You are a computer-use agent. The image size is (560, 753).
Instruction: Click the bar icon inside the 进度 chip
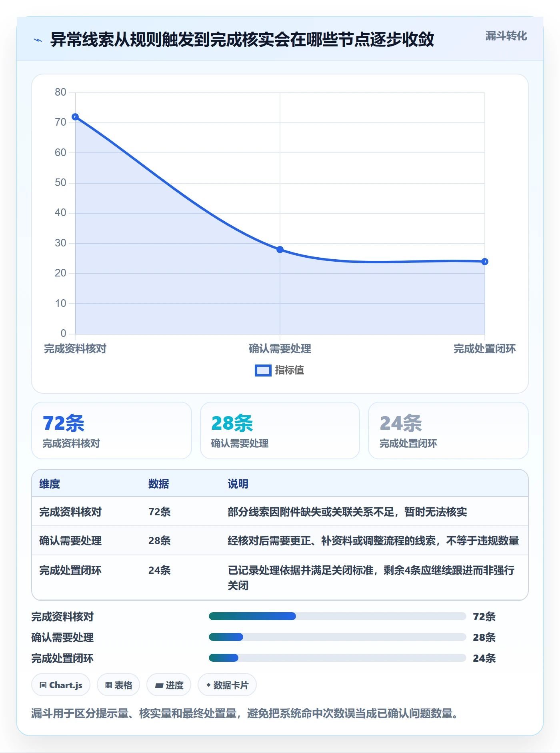pos(159,686)
